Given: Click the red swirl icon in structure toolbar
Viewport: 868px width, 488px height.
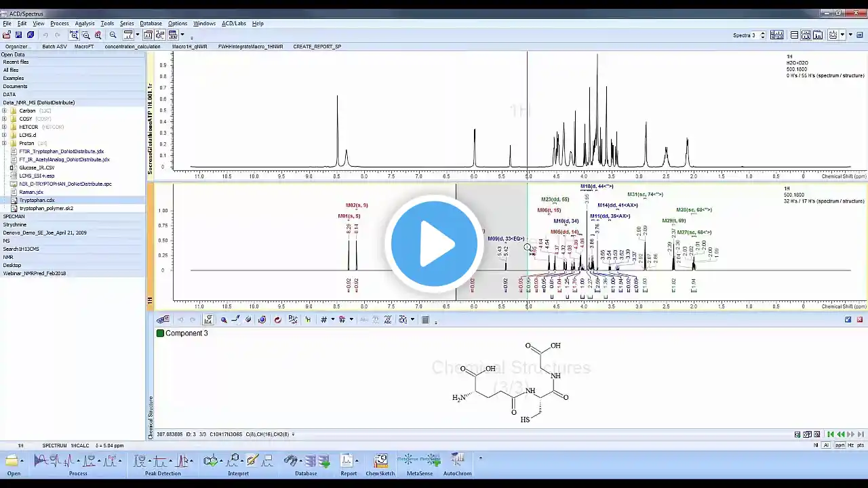Looking at the screenshot, I should (x=277, y=320).
